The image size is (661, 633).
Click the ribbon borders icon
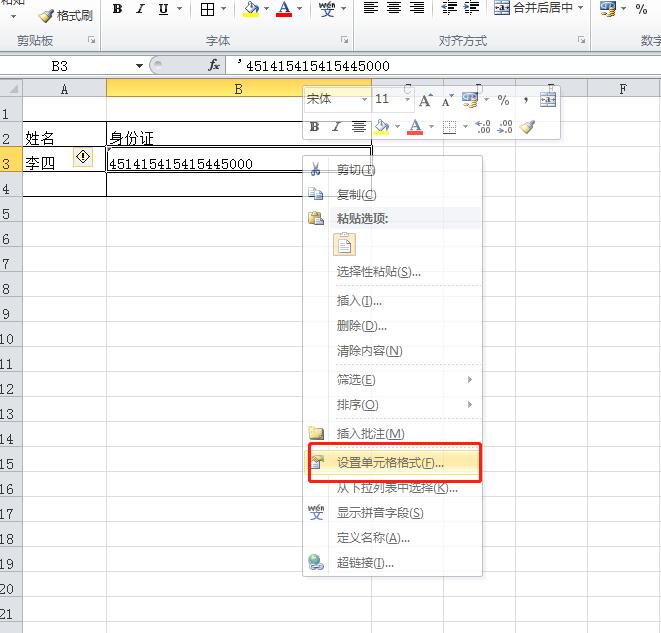pos(207,9)
